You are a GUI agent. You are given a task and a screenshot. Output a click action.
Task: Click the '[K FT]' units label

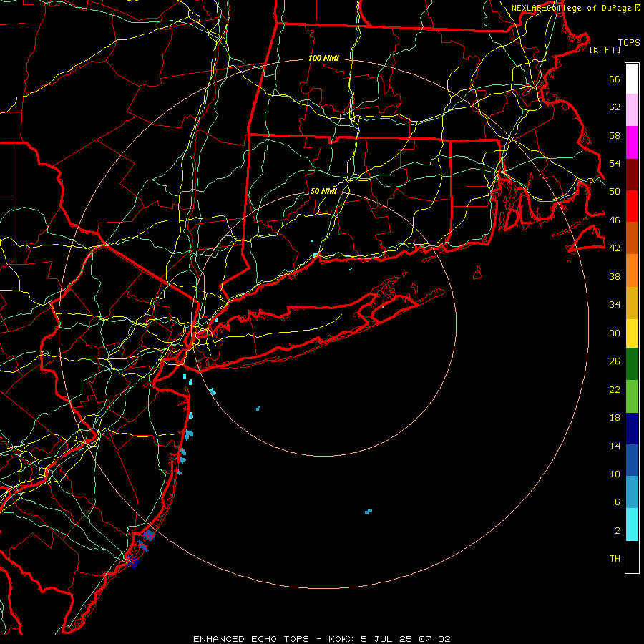pyautogui.click(x=605, y=49)
